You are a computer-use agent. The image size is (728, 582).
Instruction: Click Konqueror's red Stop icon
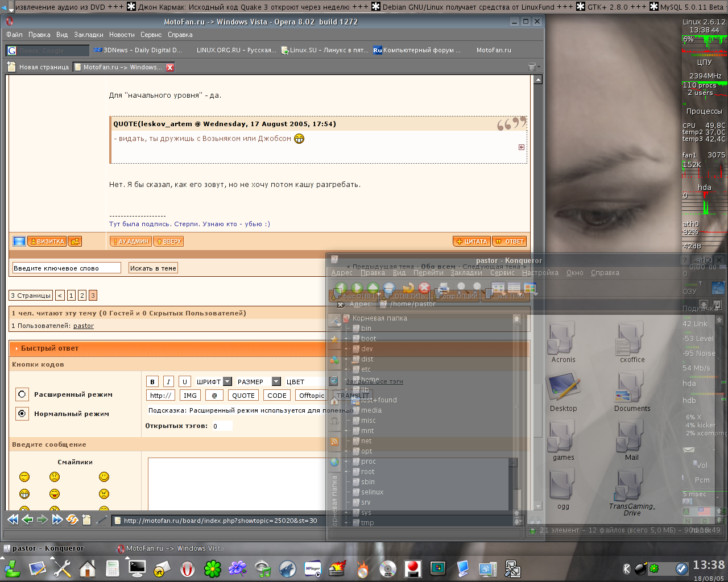[x=424, y=289]
